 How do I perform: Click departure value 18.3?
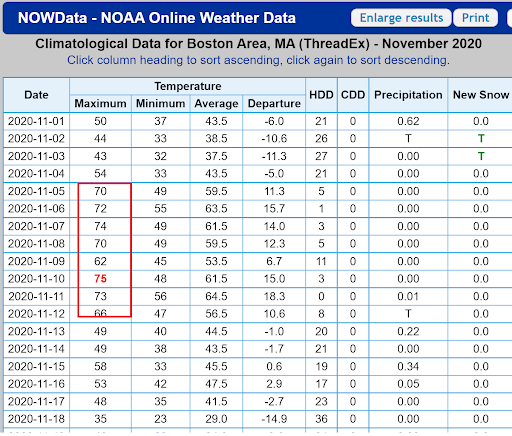pyautogui.click(x=274, y=296)
